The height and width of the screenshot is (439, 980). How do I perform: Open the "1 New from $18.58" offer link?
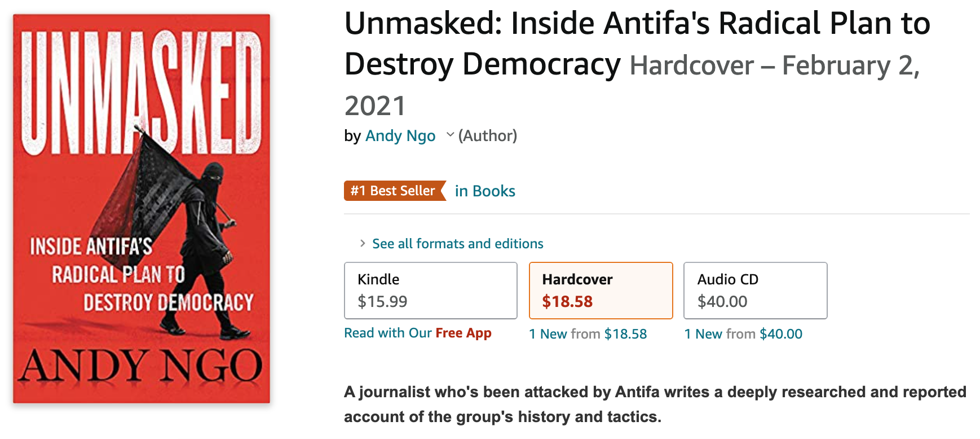pyautogui.click(x=588, y=334)
